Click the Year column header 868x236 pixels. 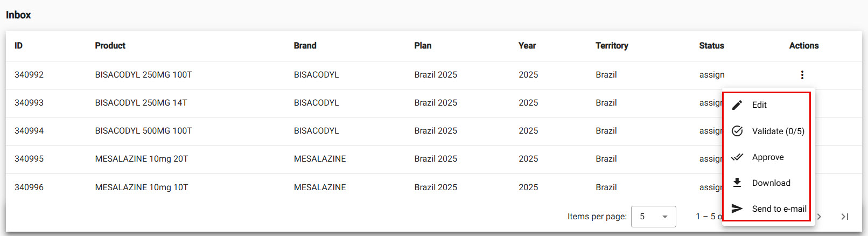[527, 46]
